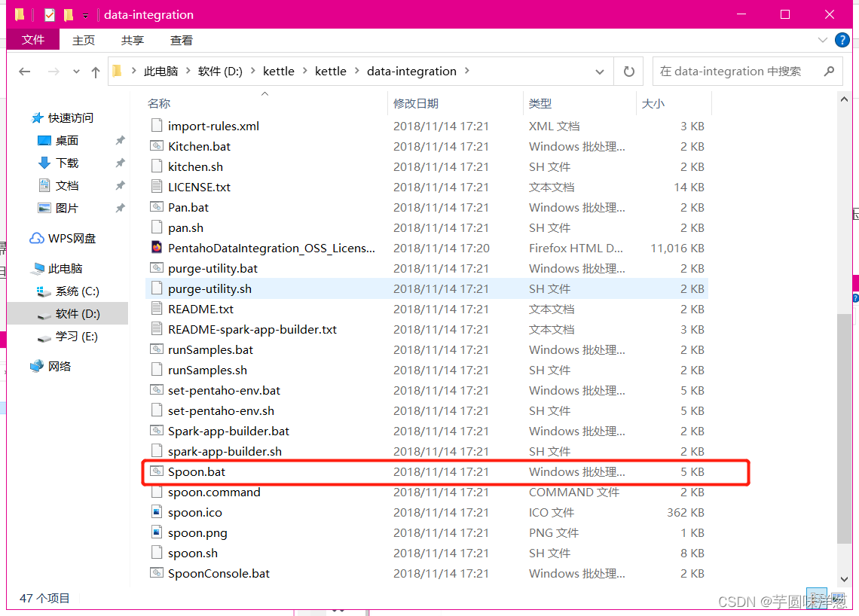Click the scrollbar down arrow
859x616 pixels.
[844, 579]
